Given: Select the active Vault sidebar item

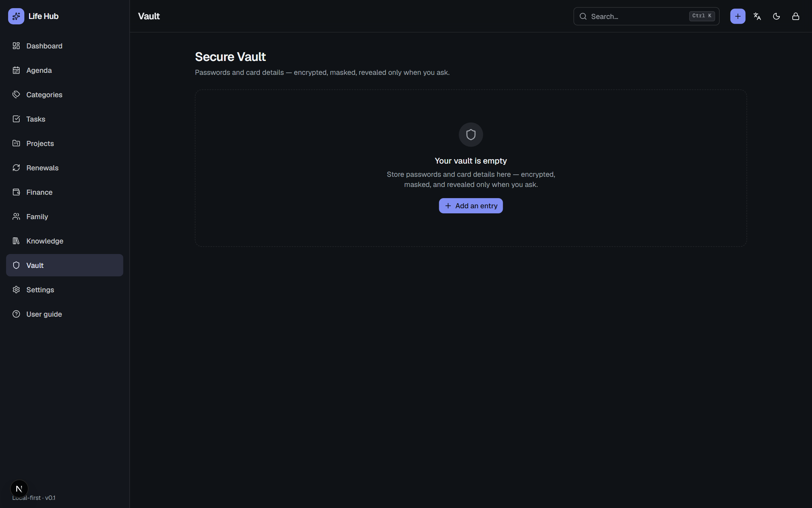Looking at the screenshot, I should point(65,265).
